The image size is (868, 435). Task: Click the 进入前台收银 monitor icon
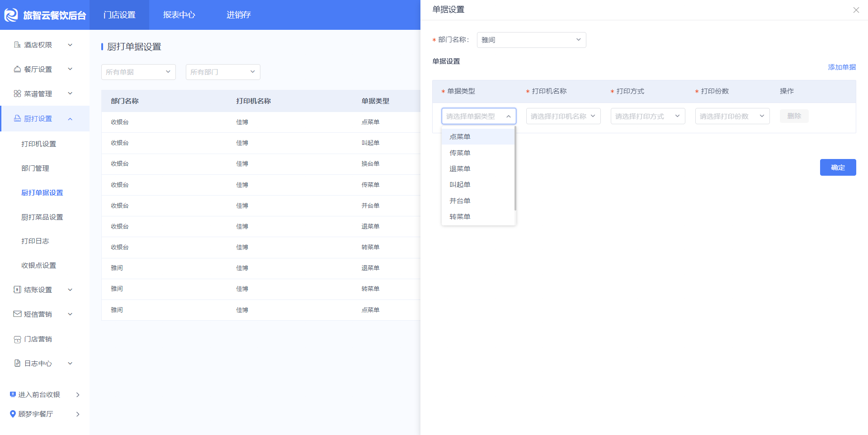13,394
